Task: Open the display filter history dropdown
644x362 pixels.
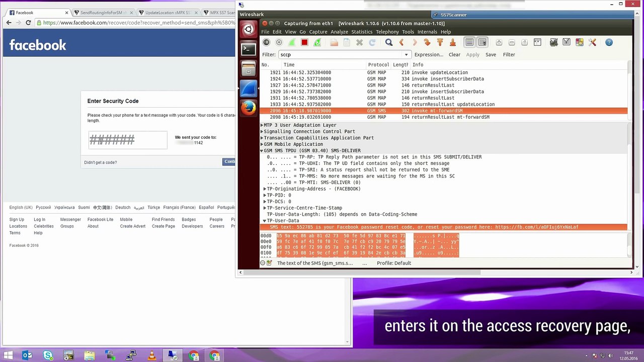Action: [x=406, y=54]
